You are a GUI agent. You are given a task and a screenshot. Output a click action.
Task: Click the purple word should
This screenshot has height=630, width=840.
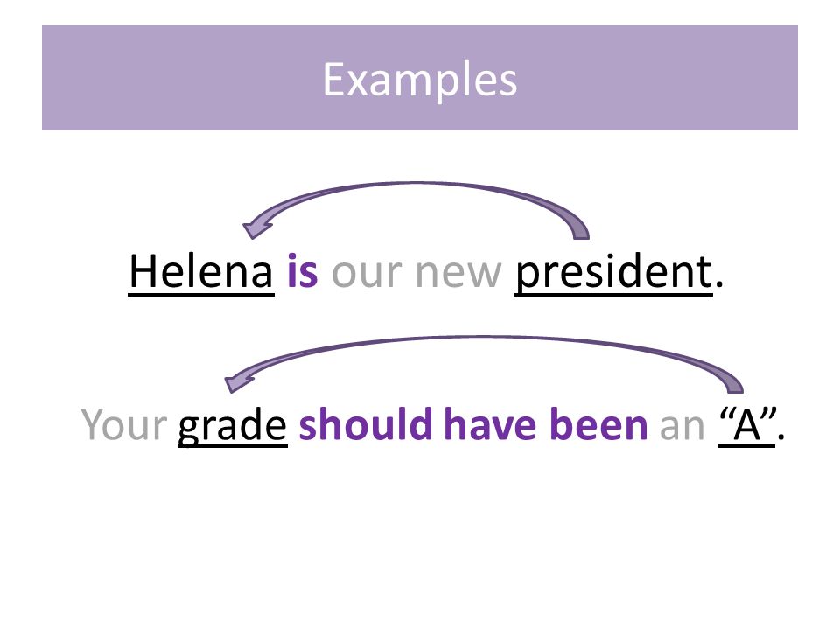(x=366, y=423)
